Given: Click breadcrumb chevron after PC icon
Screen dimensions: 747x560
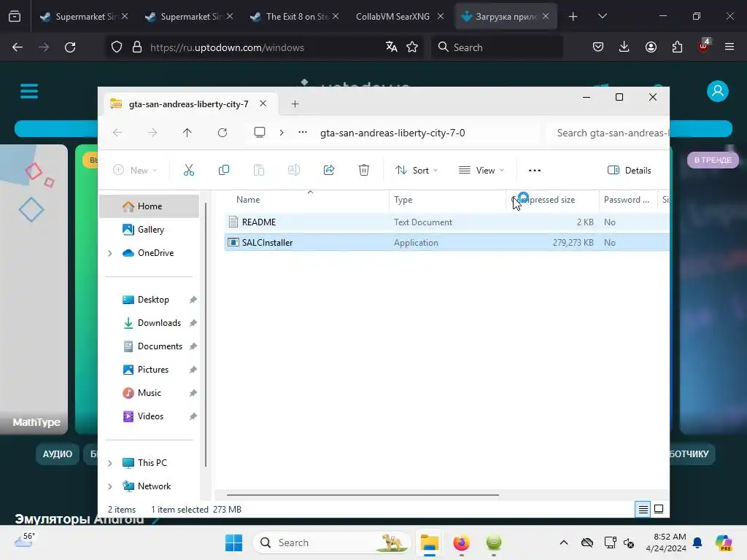Looking at the screenshot, I should (282, 133).
